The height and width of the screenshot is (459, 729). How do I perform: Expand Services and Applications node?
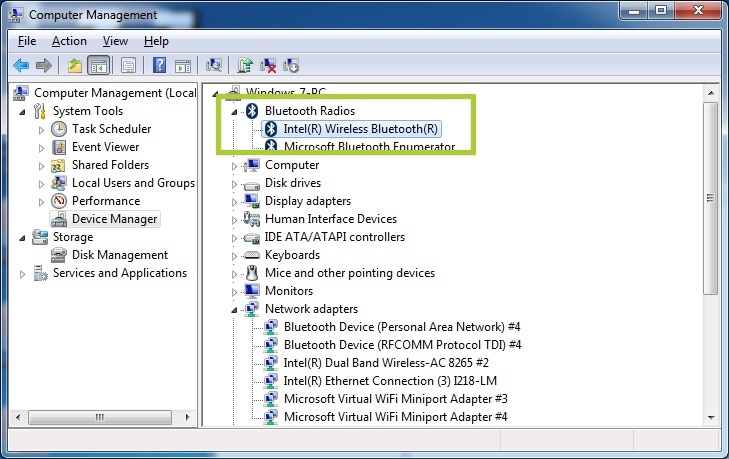[22, 274]
